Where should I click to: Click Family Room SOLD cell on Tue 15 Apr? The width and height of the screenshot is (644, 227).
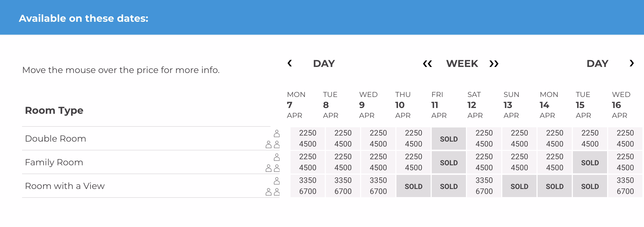tap(590, 162)
